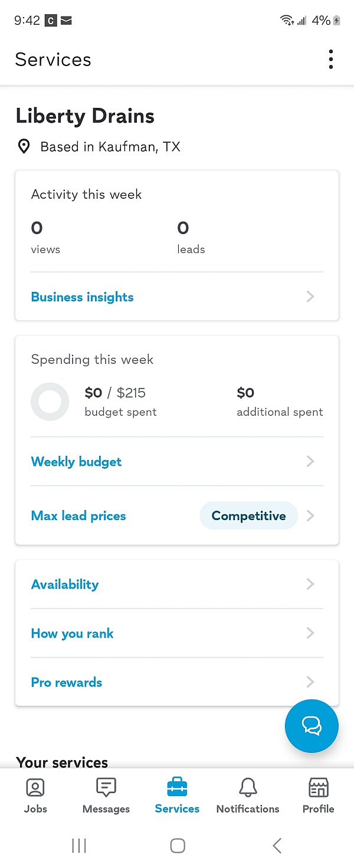Open Profile via the storefront icon
This screenshot has width=354, height=868.
[x=319, y=787]
